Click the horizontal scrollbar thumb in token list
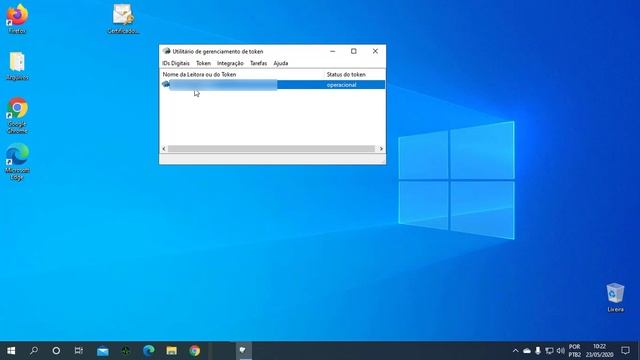This screenshot has height=360, width=640. [x=271, y=149]
